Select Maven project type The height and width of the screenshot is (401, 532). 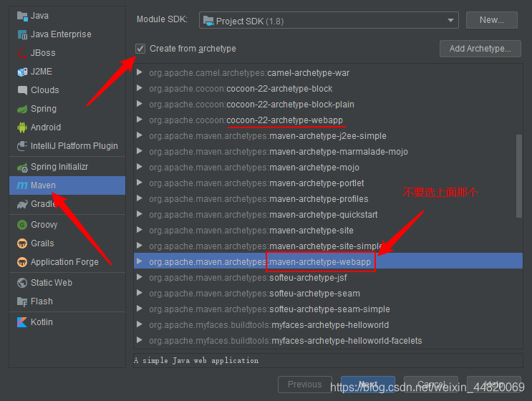pos(67,185)
